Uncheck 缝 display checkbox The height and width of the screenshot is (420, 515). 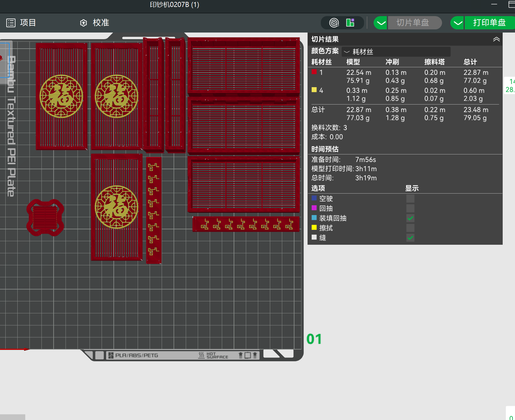[410, 238]
